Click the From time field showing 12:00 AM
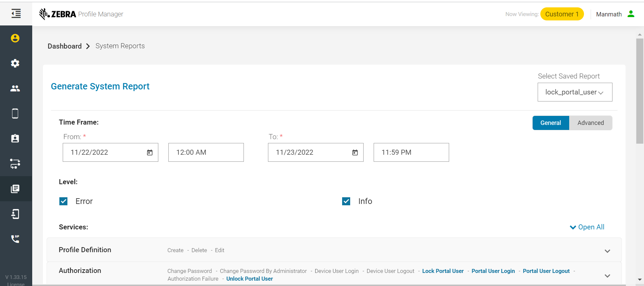 coord(206,152)
